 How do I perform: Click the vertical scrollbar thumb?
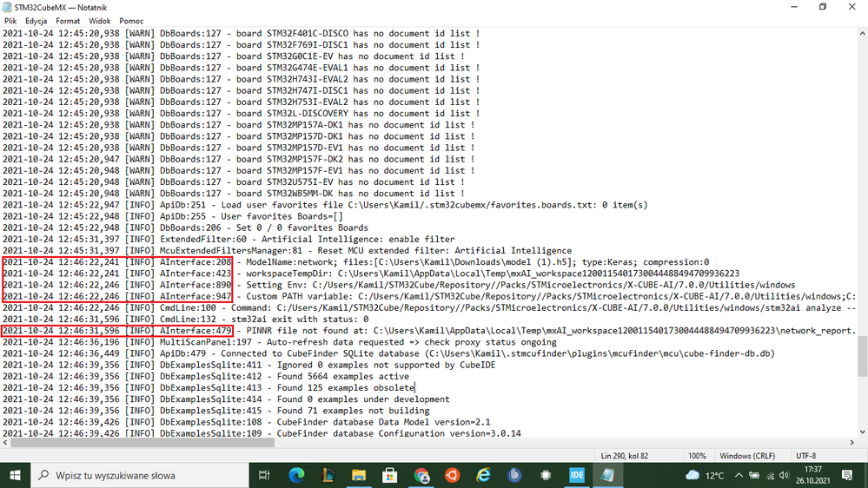(863, 356)
